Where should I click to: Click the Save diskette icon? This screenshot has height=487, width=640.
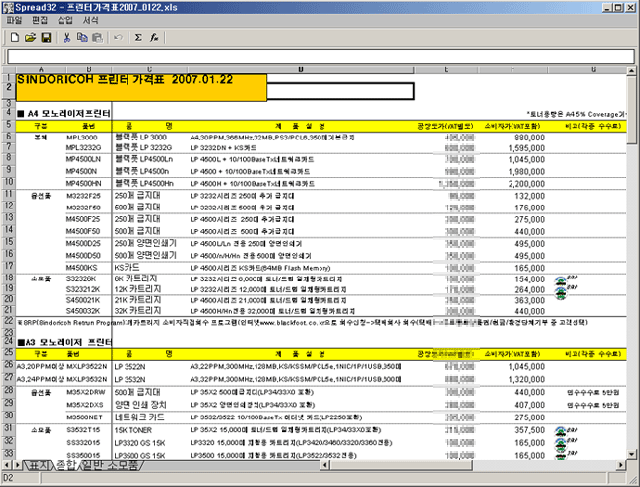point(47,38)
